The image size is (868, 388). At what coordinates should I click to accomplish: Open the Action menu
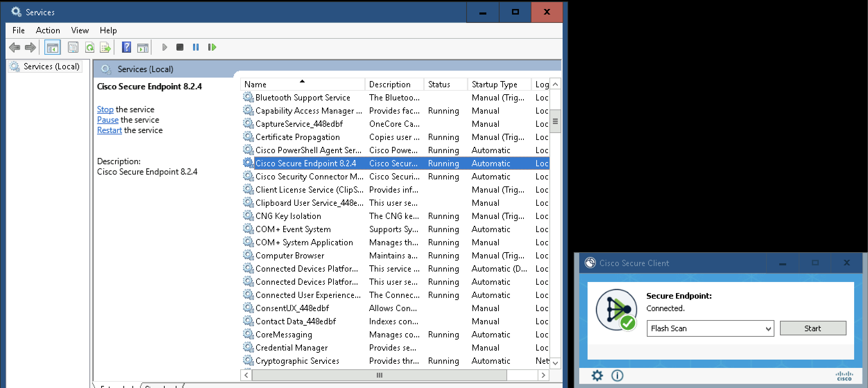(x=48, y=30)
